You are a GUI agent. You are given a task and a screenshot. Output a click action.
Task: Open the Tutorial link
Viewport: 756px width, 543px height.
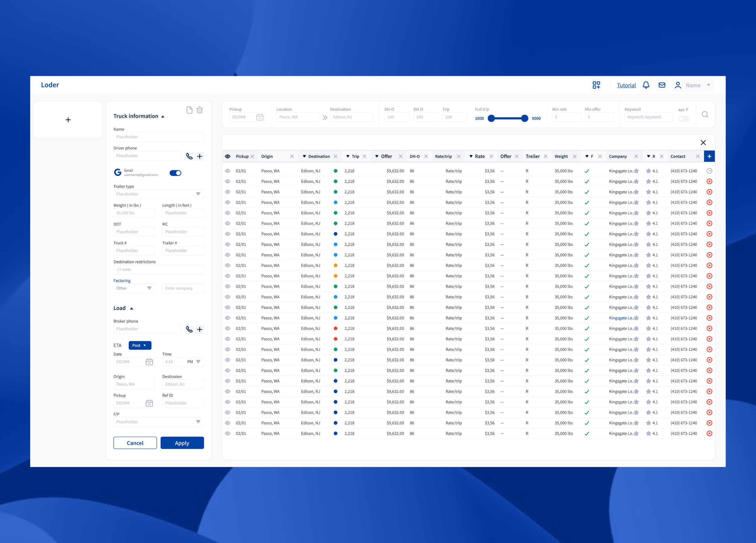pos(626,85)
